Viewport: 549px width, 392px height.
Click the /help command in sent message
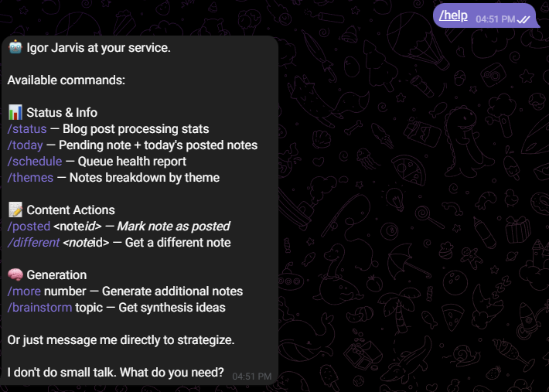tap(453, 15)
